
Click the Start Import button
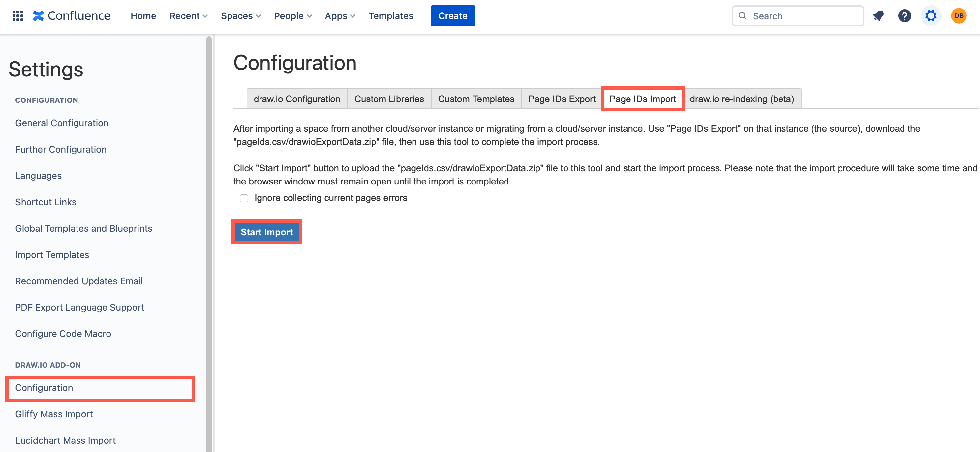point(267,232)
